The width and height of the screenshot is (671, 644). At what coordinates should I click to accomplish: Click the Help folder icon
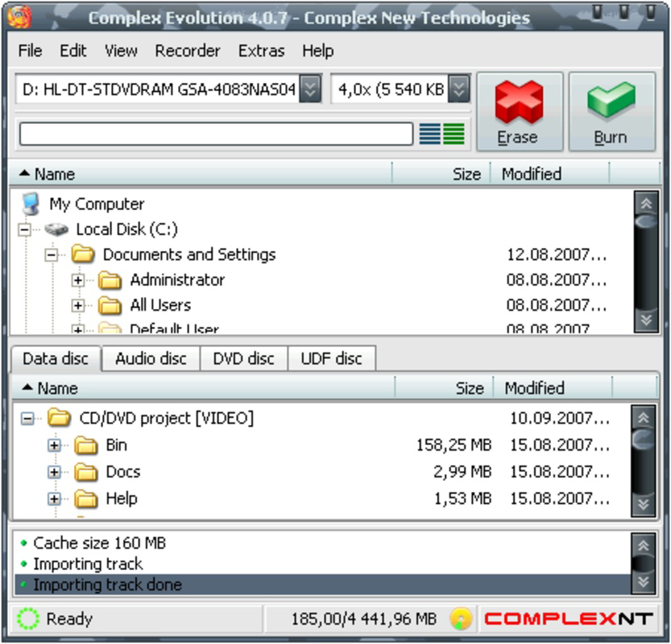coord(86,498)
